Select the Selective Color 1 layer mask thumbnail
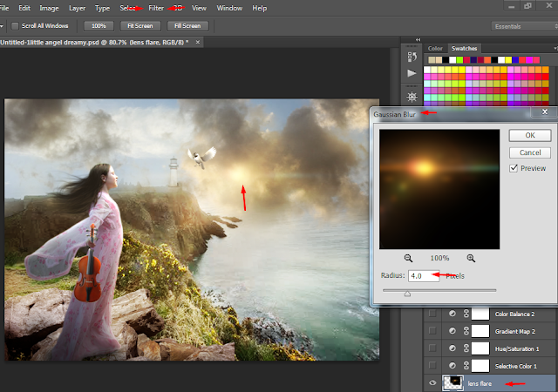 [x=480, y=365]
